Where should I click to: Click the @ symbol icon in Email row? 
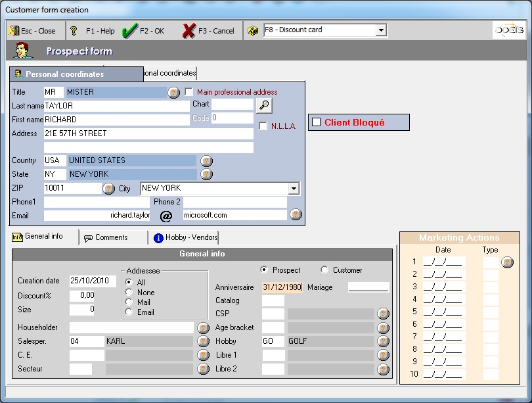(166, 216)
